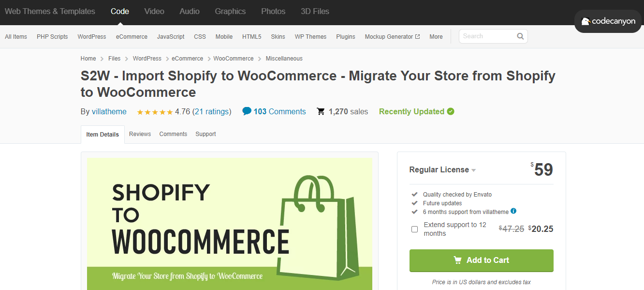Screen dimensions: 644x290
Task: Open the Audio top menu item
Action: (190, 11)
